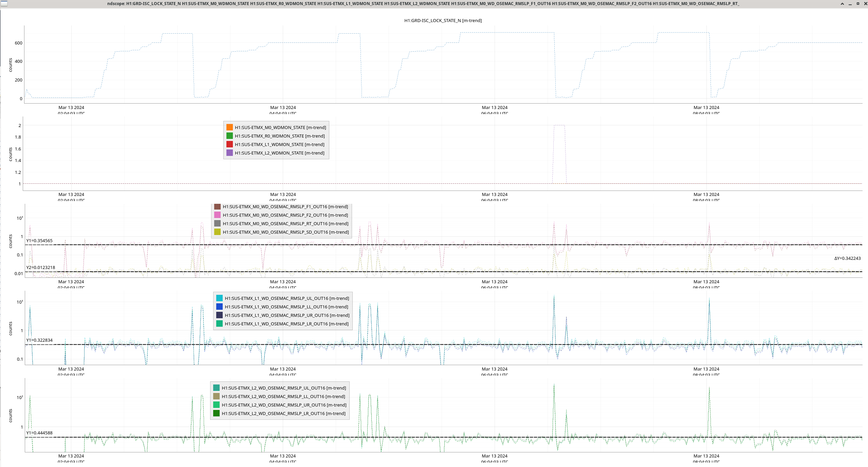Click the Y1=0.354565 cursor label

click(x=39, y=240)
